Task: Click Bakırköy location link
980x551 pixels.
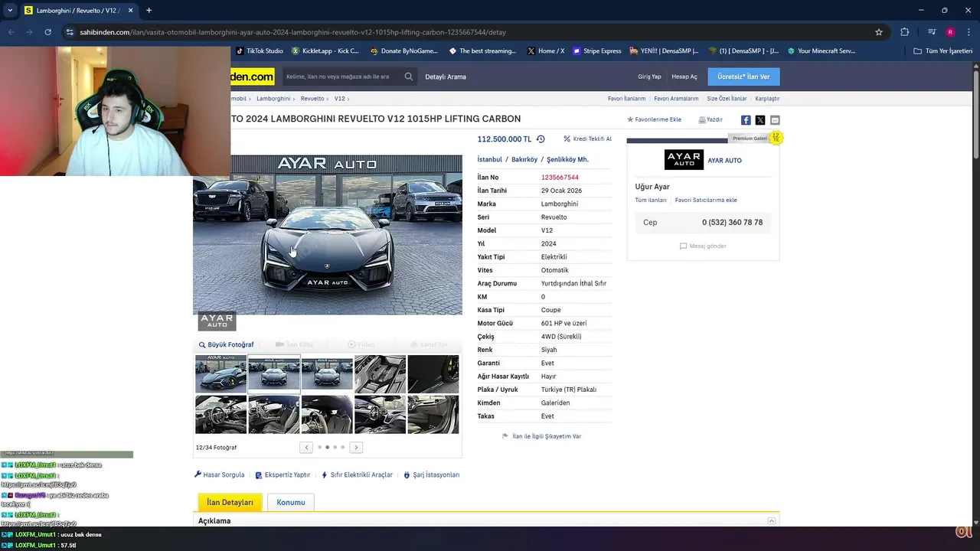Action: (x=524, y=160)
